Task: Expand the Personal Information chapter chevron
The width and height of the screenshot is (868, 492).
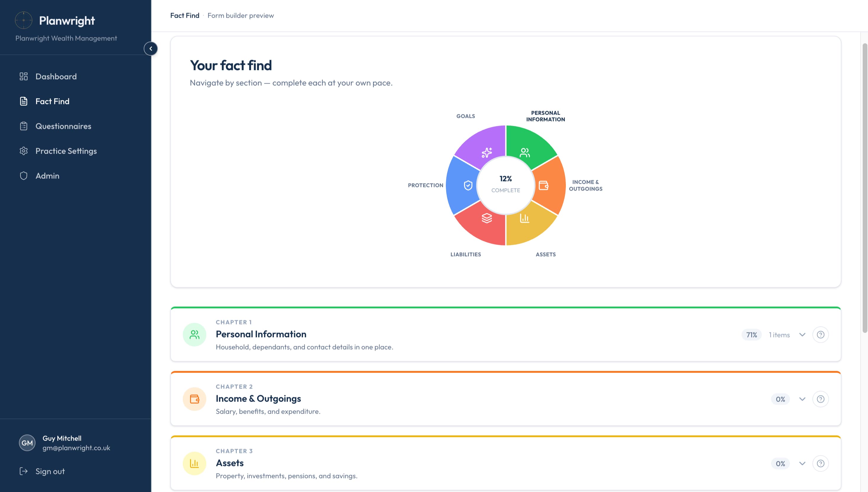Action: coord(802,335)
